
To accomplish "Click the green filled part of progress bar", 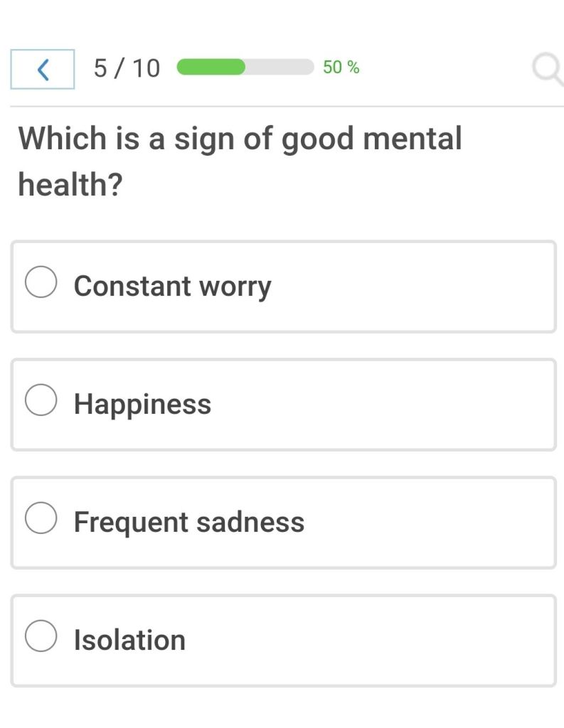I will [211, 67].
